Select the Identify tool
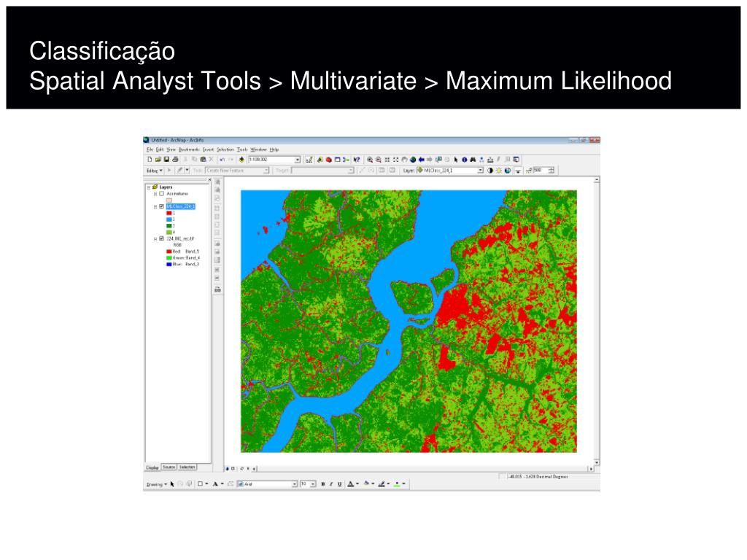 click(x=464, y=159)
